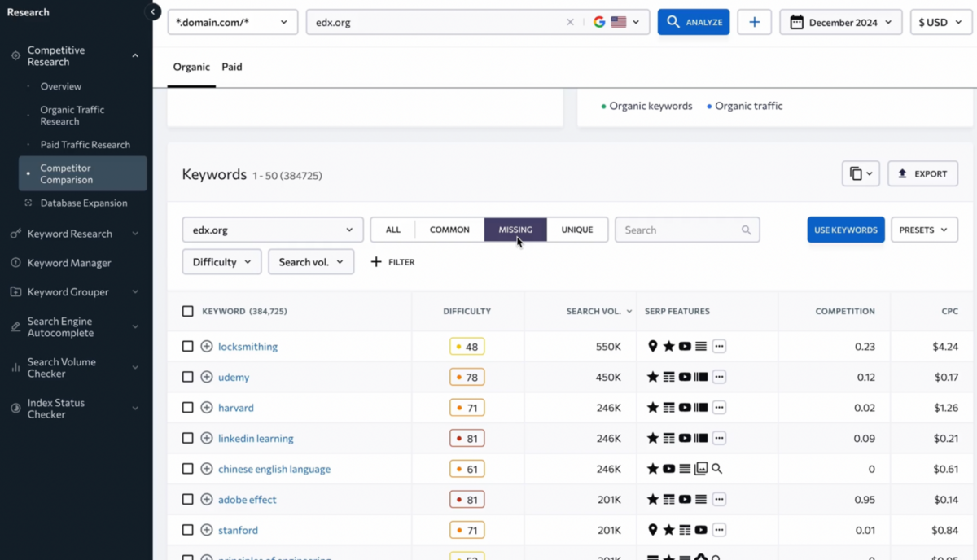Check the stanford row checkbox
The image size is (977, 560).
click(188, 530)
